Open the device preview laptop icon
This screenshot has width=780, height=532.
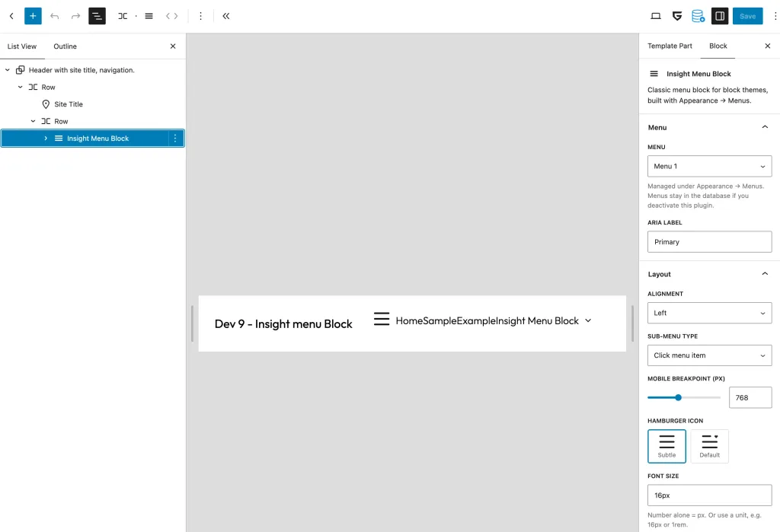(656, 16)
